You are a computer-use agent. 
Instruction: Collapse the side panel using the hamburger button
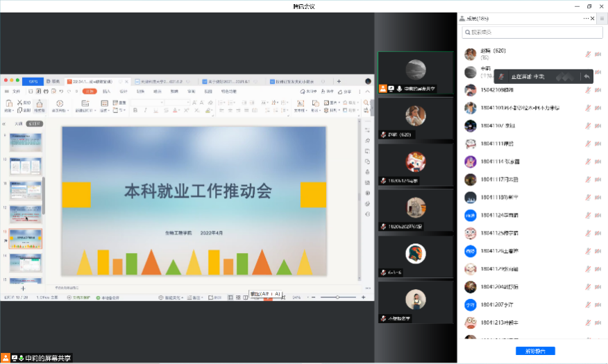coord(602,18)
